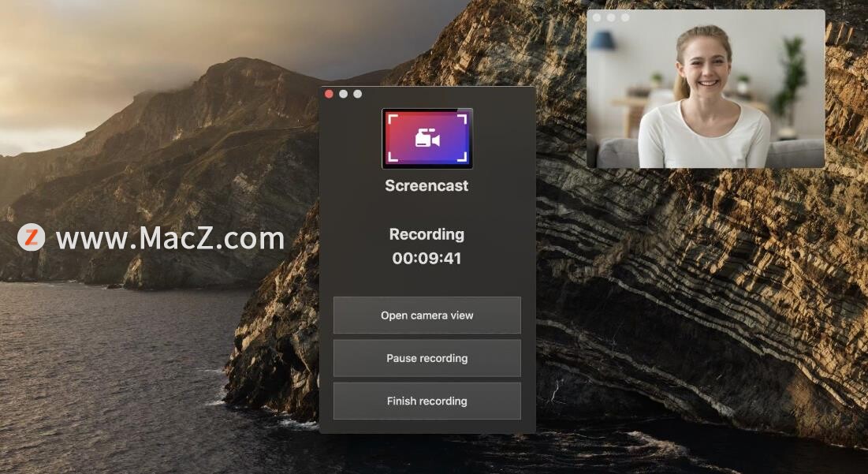
Task: Finish the recording
Action: click(427, 401)
